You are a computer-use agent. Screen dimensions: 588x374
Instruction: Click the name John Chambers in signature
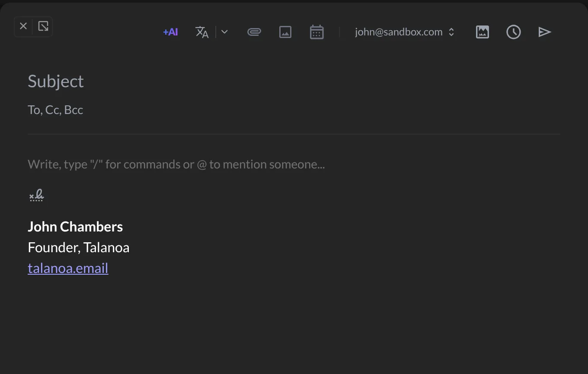click(75, 227)
